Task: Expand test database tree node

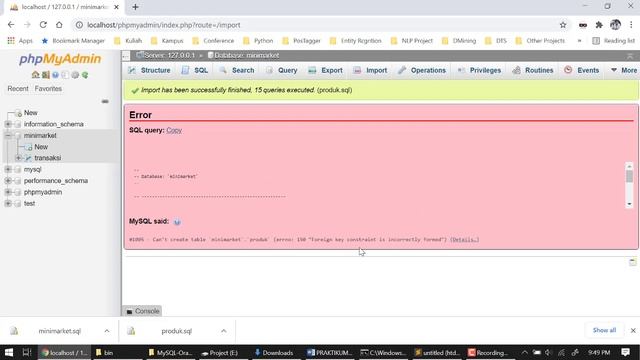Action: pos(8,203)
